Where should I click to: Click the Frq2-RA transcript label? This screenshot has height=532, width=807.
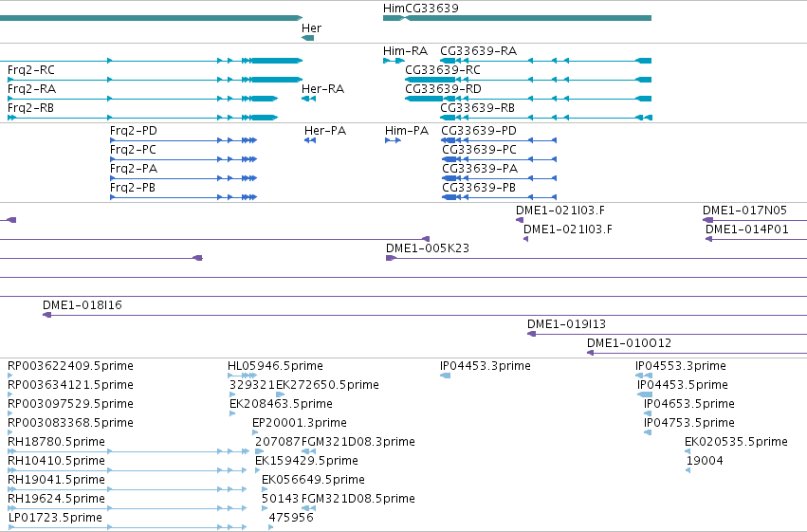click(x=31, y=89)
